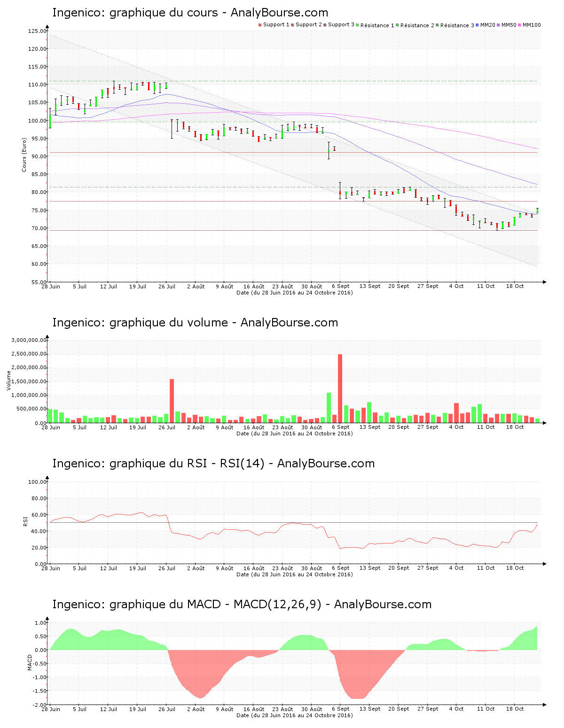Click '6 Sept' date on the price chart axis
Screen dimensions: 564x728
[x=340, y=287]
